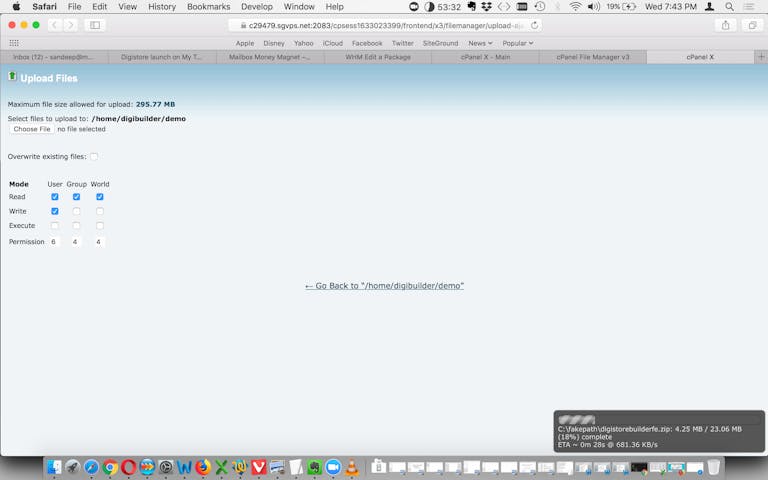Open the Bookmarks menu in menu bar
This screenshot has height=480, width=768.
click(x=208, y=7)
